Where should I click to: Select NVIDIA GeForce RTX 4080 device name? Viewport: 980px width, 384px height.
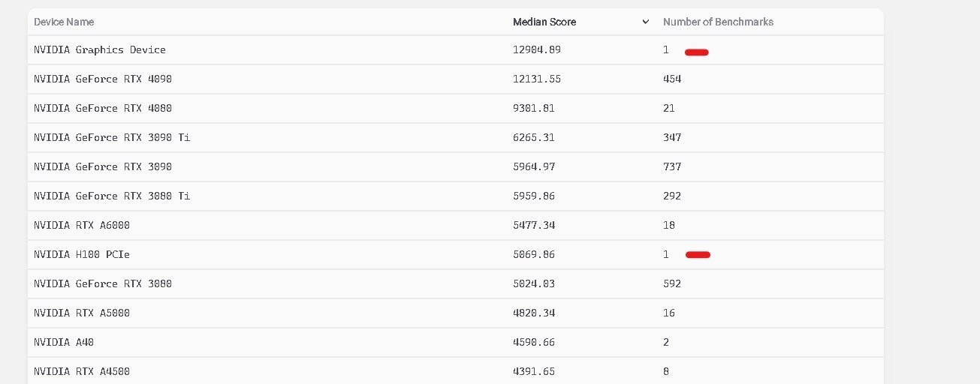point(103,109)
